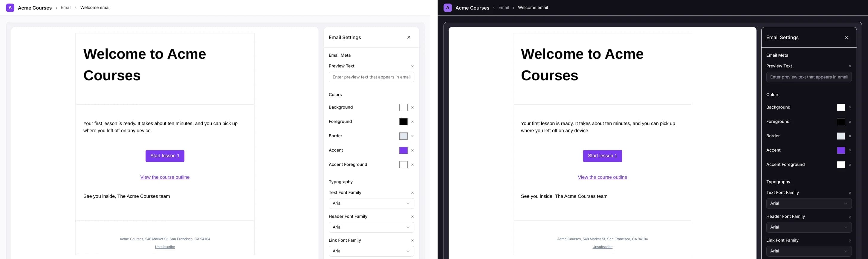Go to Email breadcrumb in light window
Image resolution: width=868 pixels, height=259 pixels.
pos(66,7)
